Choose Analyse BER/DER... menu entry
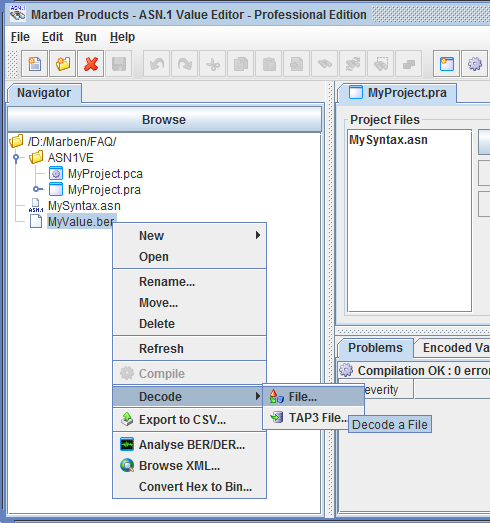 click(189, 444)
